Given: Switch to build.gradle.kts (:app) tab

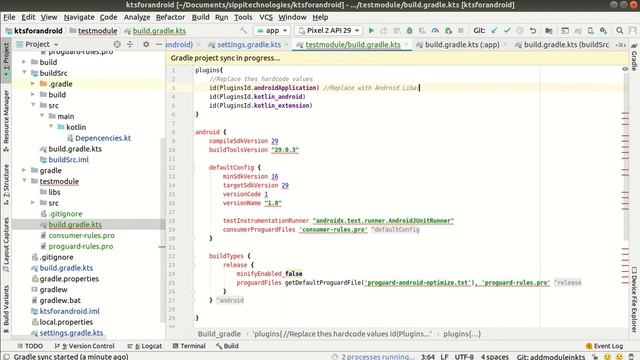Looking at the screenshot, I should (x=462, y=44).
